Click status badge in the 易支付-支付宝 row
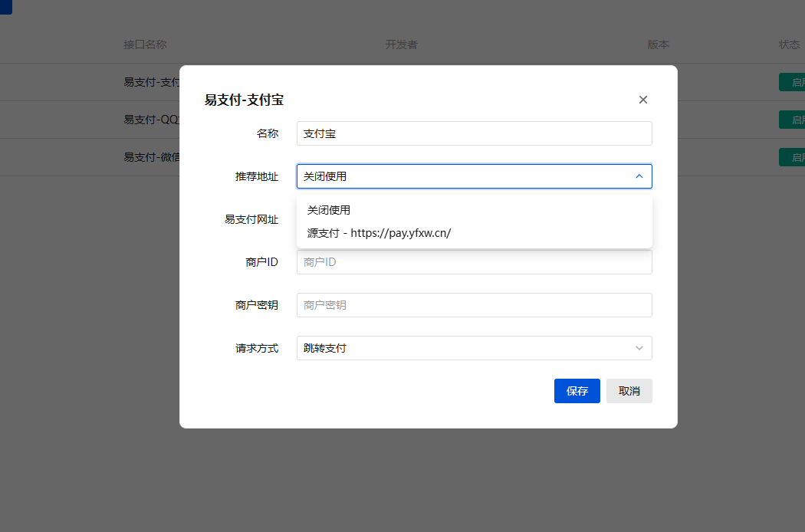Screen dimensions: 805x532 [792, 82]
